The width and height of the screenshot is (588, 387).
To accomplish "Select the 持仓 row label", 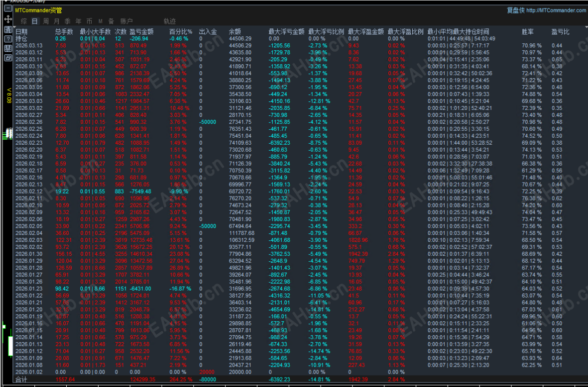I will pyautogui.click(x=21, y=39).
